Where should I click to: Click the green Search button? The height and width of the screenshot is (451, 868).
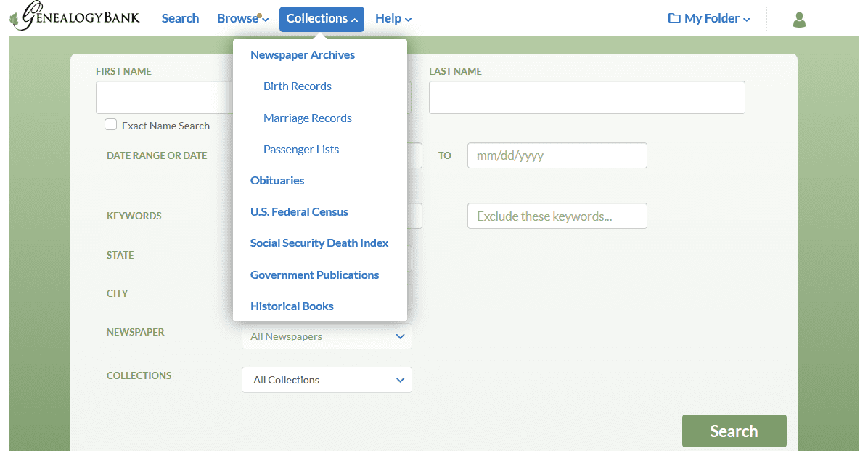[x=734, y=431]
